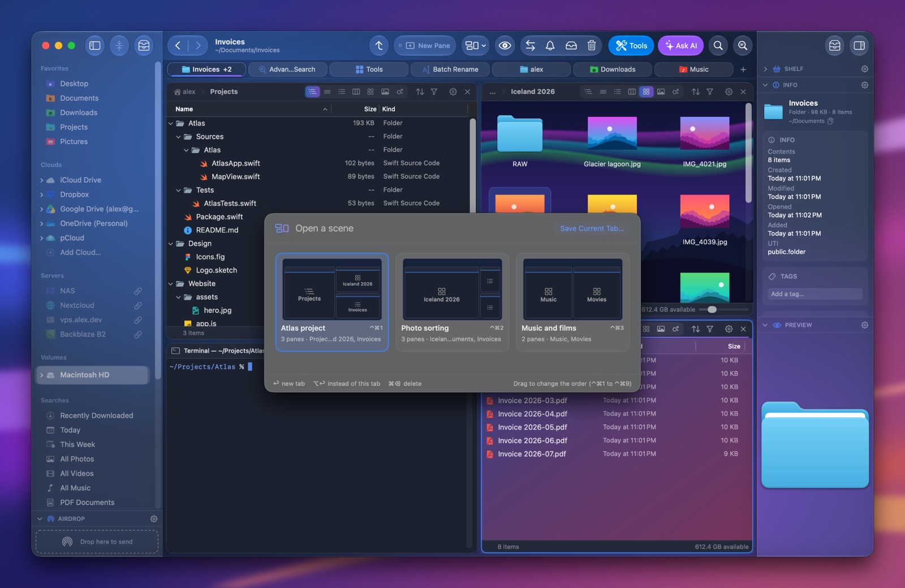Open the pane layout dropdown
The image size is (905, 588).
(476, 46)
